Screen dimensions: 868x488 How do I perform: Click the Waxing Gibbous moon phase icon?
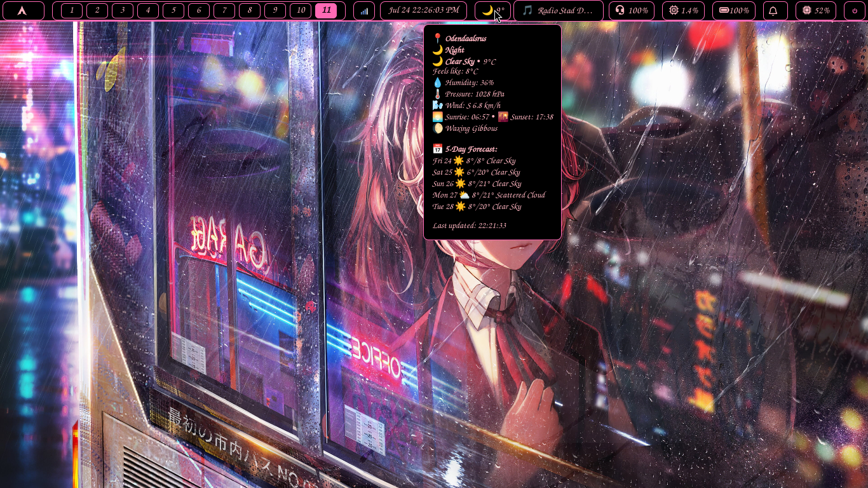pos(437,128)
